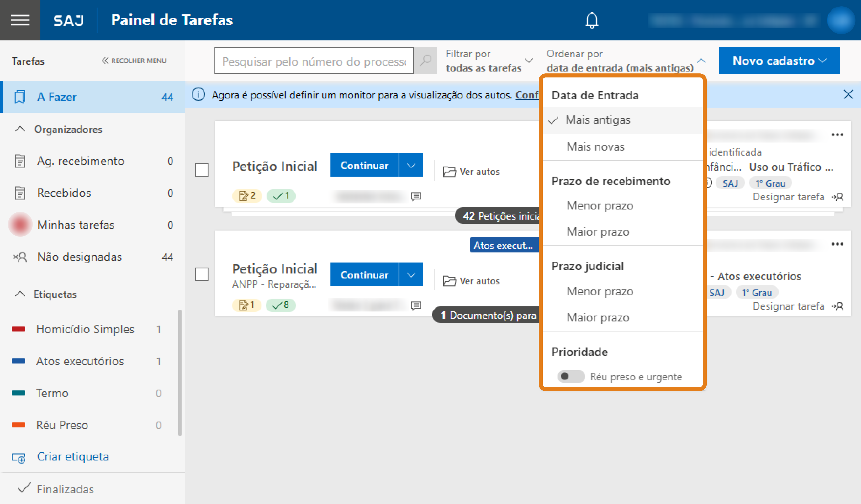861x504 pixels.
Task: Expand the Filtrar por dropdown
Action: click(489, 61)
